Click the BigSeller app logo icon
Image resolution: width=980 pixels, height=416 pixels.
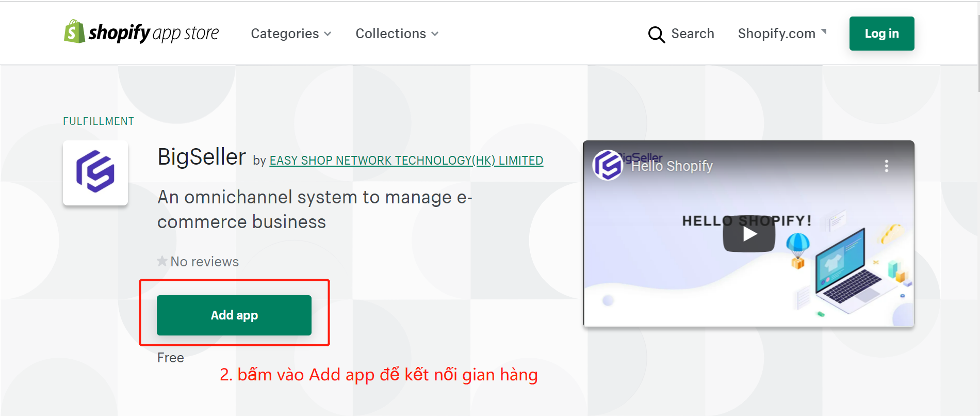click(x=95, y=173)
